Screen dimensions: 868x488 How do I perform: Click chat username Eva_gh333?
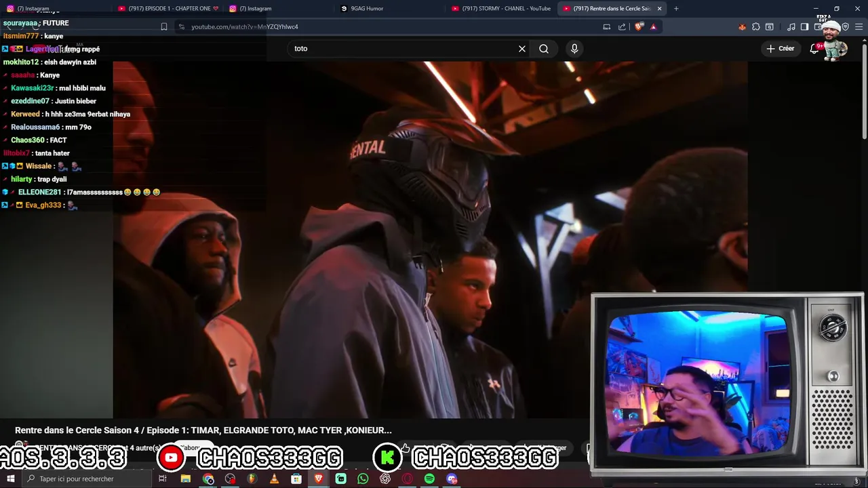click(x=43, y=205)
